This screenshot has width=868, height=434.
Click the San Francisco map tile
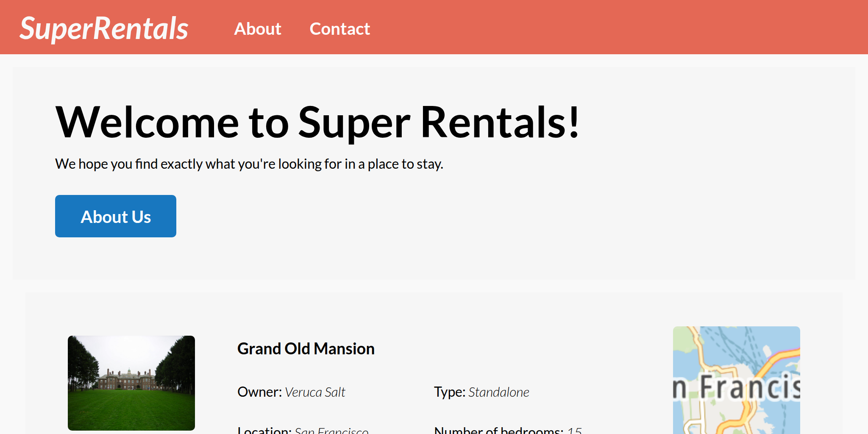pos(736,380)
